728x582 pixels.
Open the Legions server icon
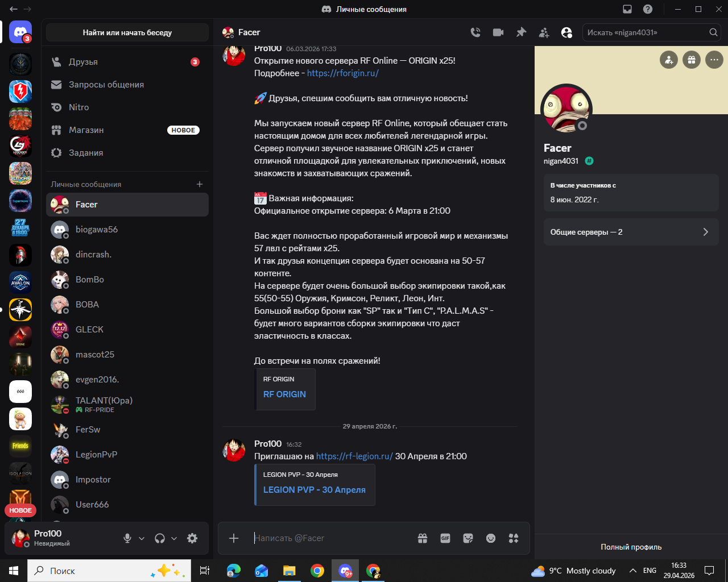[20, 173]
